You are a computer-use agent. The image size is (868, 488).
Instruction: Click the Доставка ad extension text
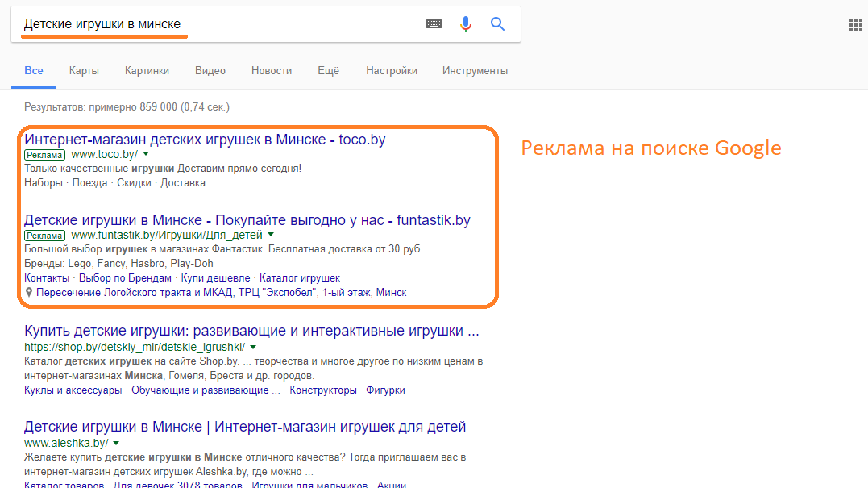coord(183,183)
